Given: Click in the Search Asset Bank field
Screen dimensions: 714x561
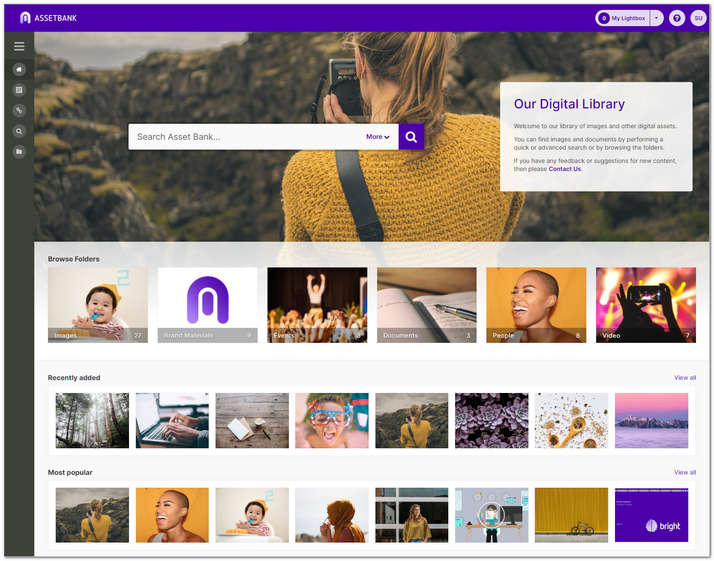Looking at the screenshot, I should (245, 137).
